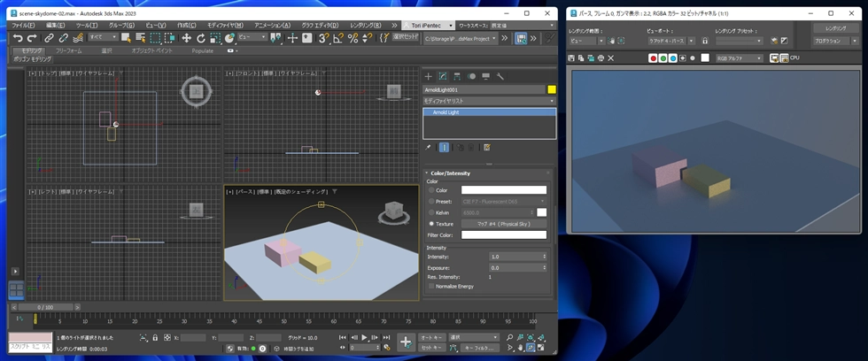The width and height of the screenshot is (868, 361).
Task: Toggle the red channel in render window
Action: tap(654, 58)
